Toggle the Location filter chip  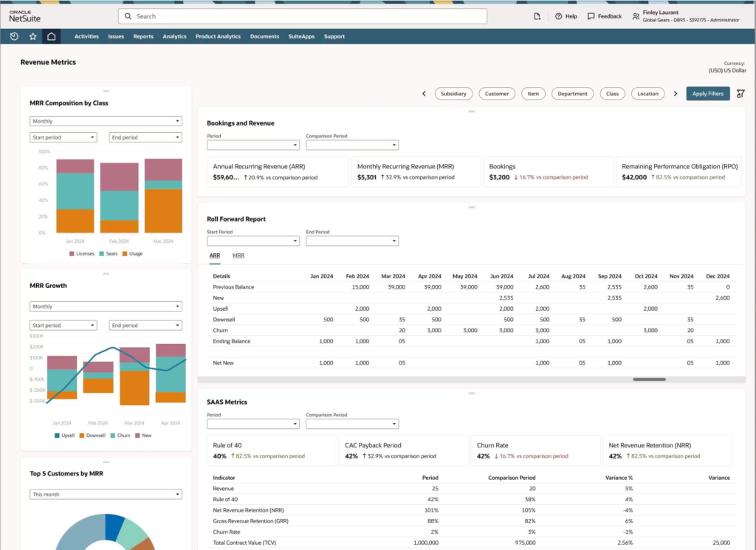(647, 94)
